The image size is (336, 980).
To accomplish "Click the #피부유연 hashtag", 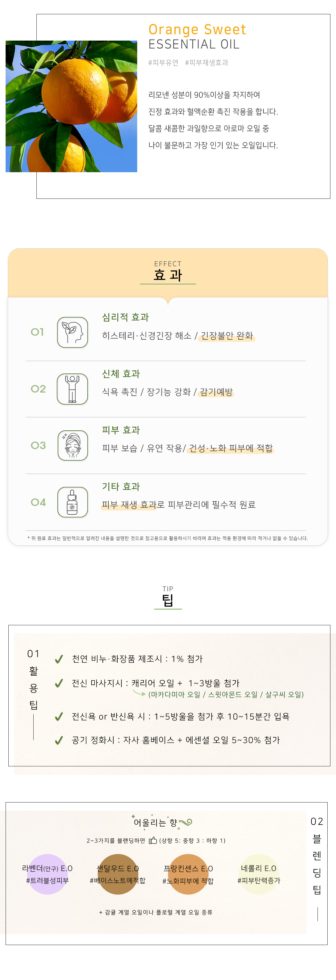I will 163,63.
